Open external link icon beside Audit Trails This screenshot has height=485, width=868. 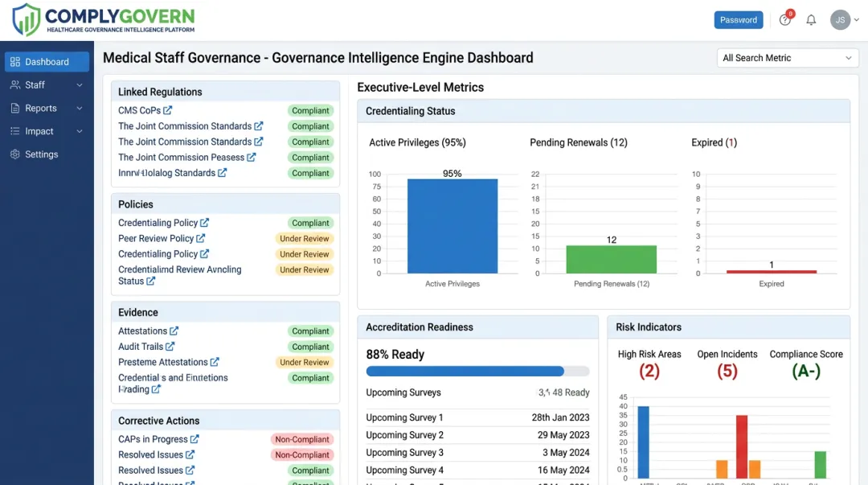170,347
